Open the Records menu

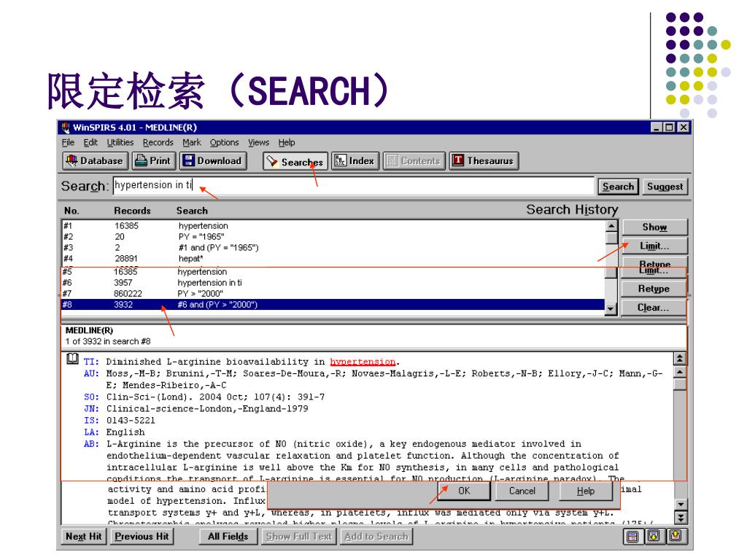158,142
